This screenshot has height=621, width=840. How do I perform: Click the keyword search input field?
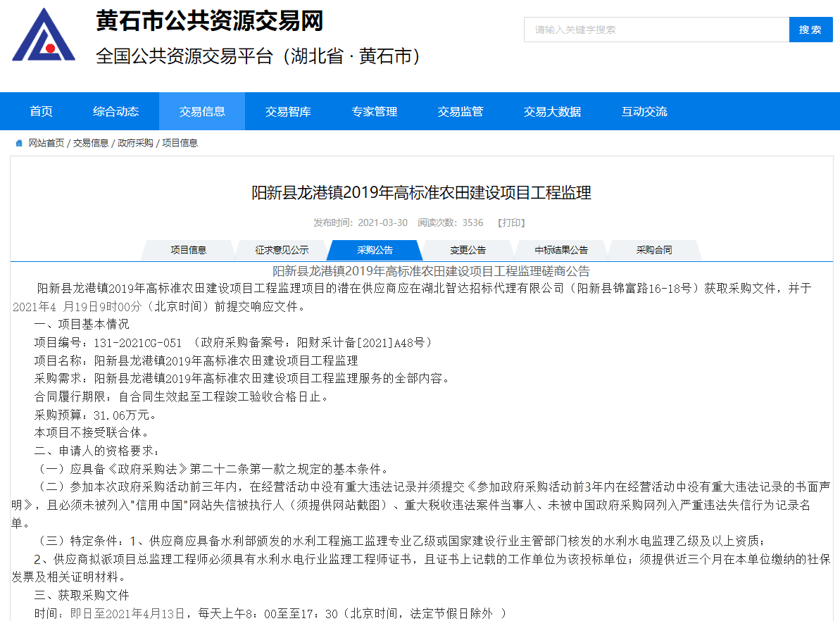coord(656,30)
